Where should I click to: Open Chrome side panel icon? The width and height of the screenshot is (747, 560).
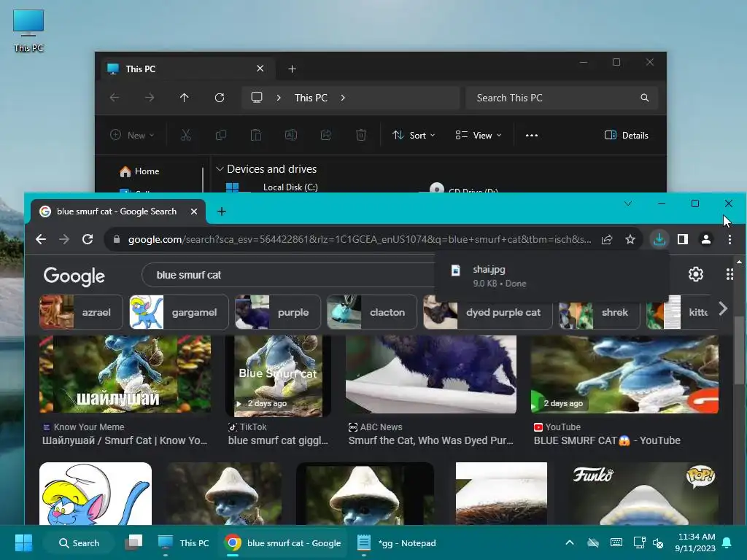(683, 239)
